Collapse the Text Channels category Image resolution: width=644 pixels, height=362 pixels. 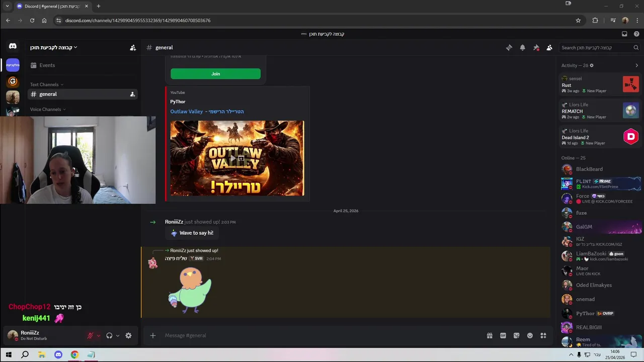[46, 84]
